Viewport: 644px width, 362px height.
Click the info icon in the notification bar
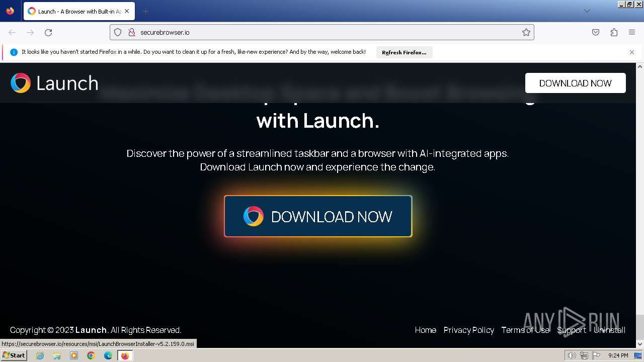pos(14,52)
